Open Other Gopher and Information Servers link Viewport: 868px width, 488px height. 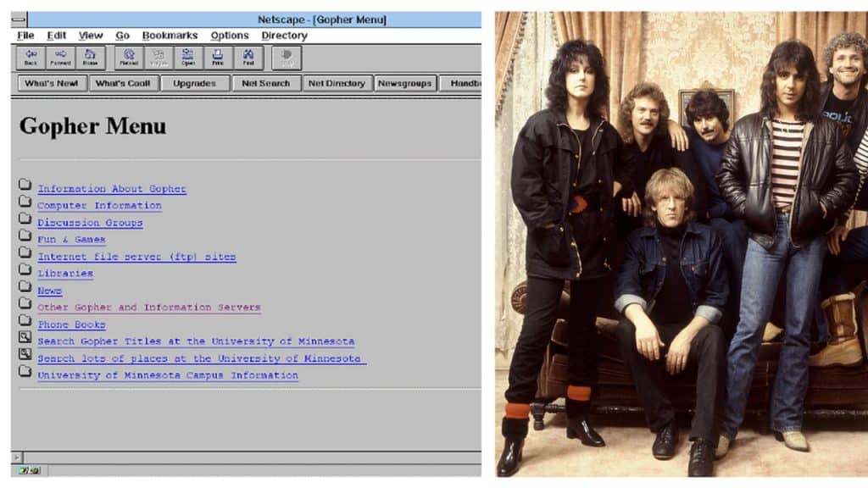coord(149,308)
